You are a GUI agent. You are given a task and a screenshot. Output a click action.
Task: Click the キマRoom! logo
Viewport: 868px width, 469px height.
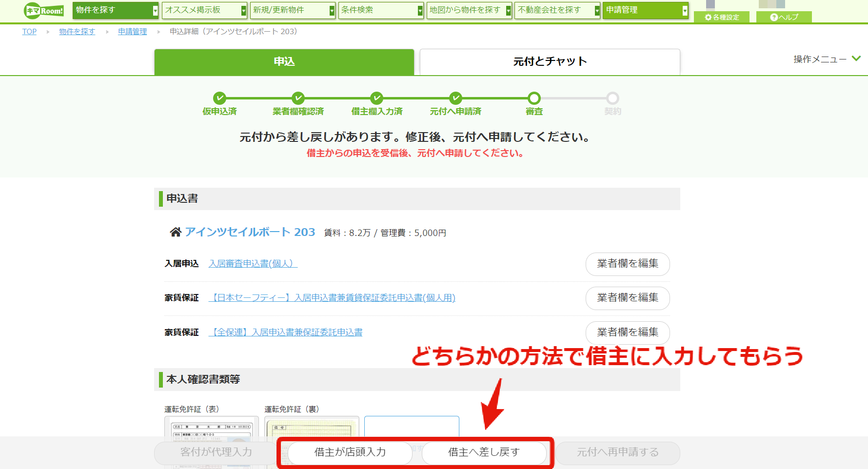point(44,10)
